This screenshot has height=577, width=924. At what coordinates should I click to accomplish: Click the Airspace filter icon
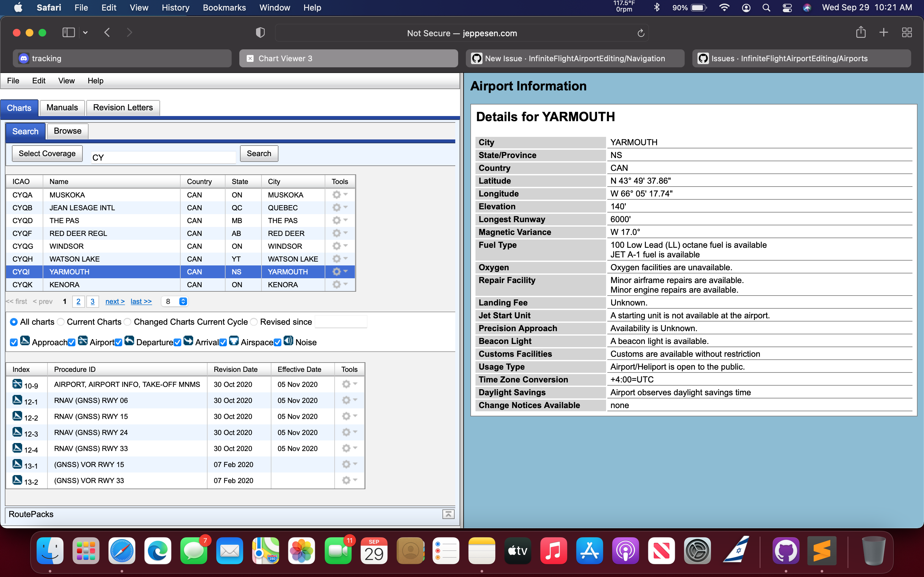point(235,341)
